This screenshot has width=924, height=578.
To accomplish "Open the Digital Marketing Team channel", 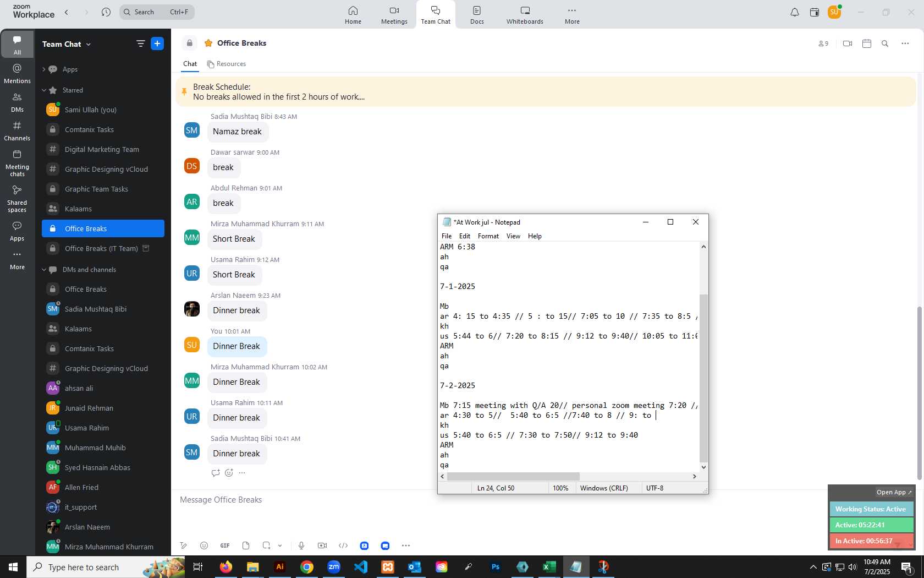I will 103,149.
